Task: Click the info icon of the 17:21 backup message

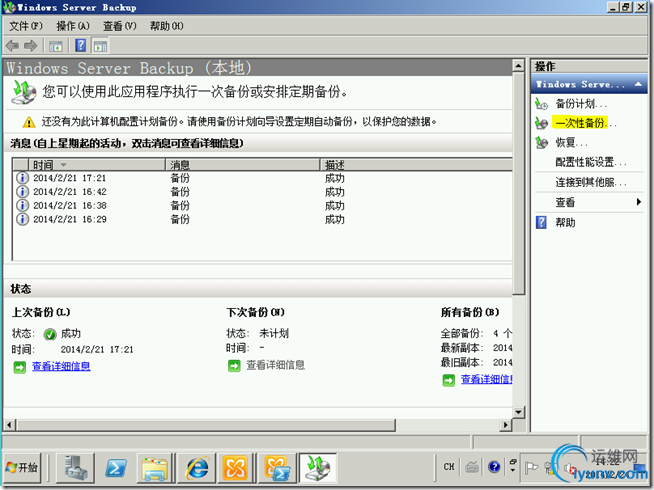Action: (22, 178)
